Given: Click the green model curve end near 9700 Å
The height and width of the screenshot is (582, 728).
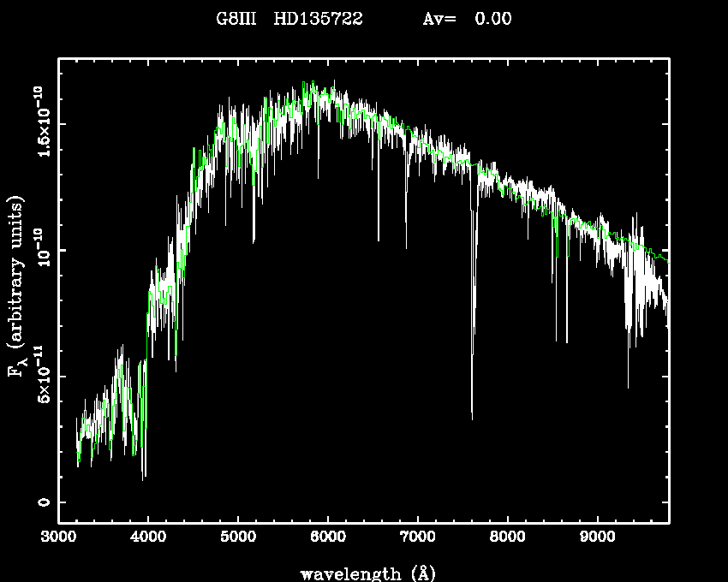Looking at the screenshot, I should click(665, 258).
